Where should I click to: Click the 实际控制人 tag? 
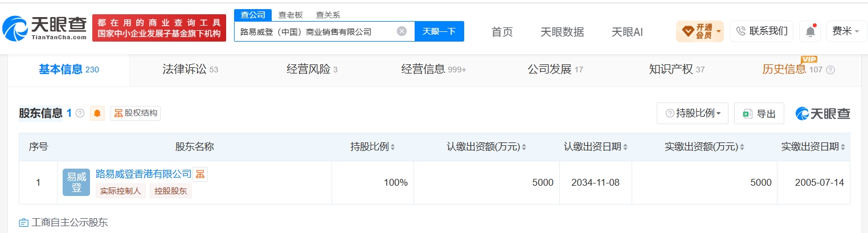tap(121, 191)
